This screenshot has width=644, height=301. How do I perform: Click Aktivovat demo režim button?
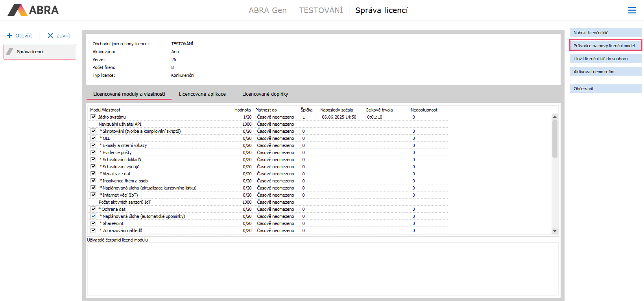[605, 72]
